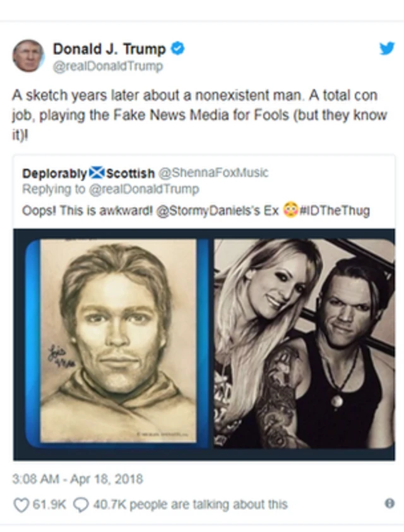The image size is (404, 532).
Task: Open the @StormyDaniels mention
Action: (x=209, y=210)
